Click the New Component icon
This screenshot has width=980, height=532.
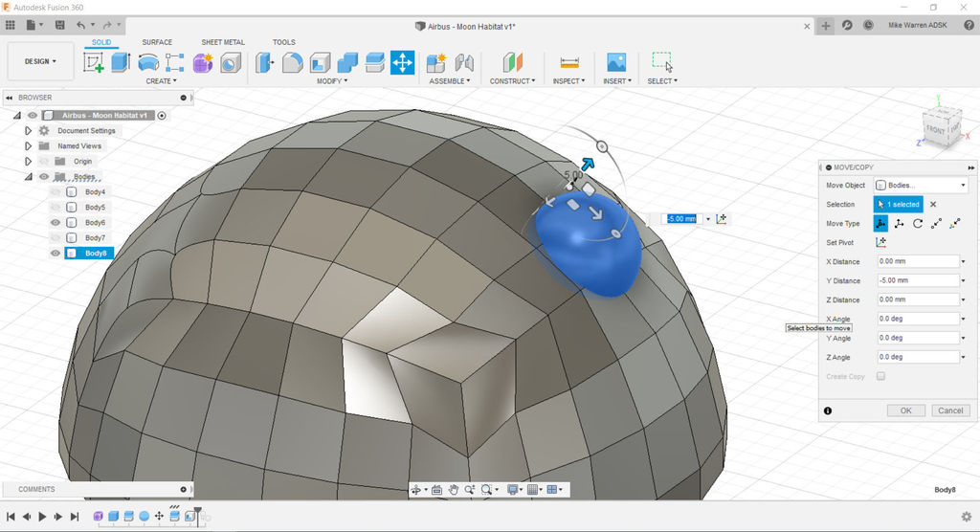click(436, 62)
